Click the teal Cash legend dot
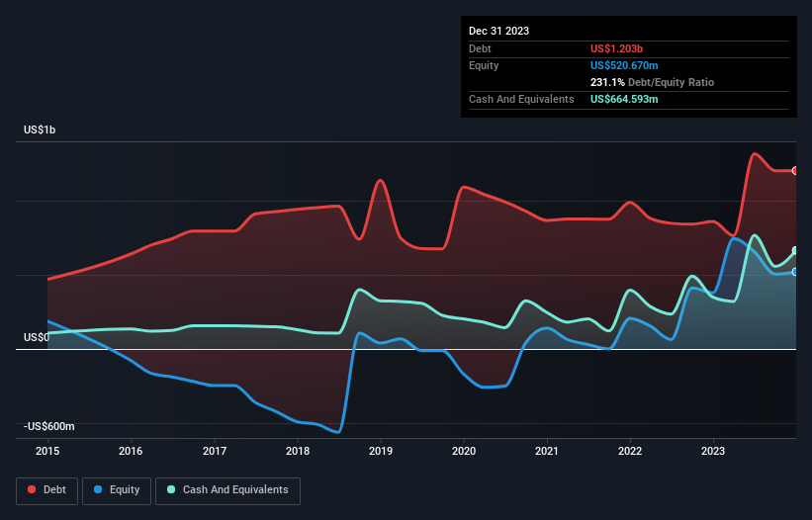The height and width of the screenshot is (520, 812). coord(171,489)
